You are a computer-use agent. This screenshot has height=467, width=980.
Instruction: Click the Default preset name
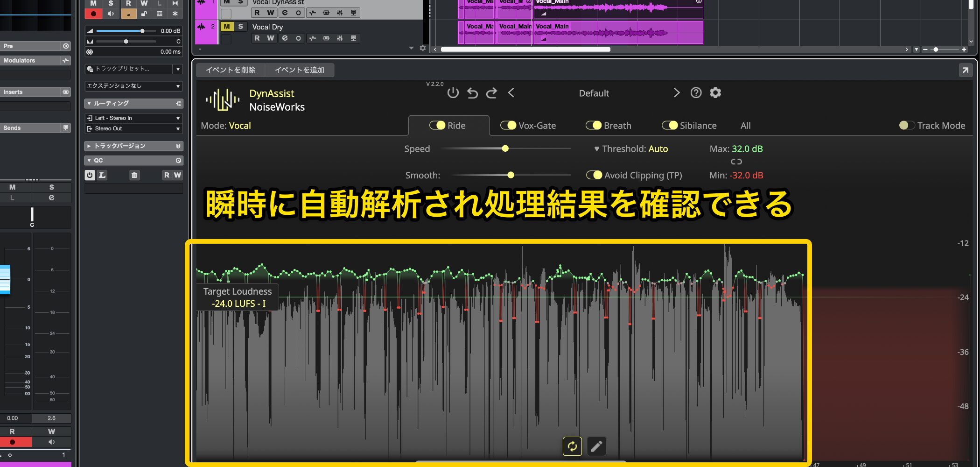(x=594, y=93)
